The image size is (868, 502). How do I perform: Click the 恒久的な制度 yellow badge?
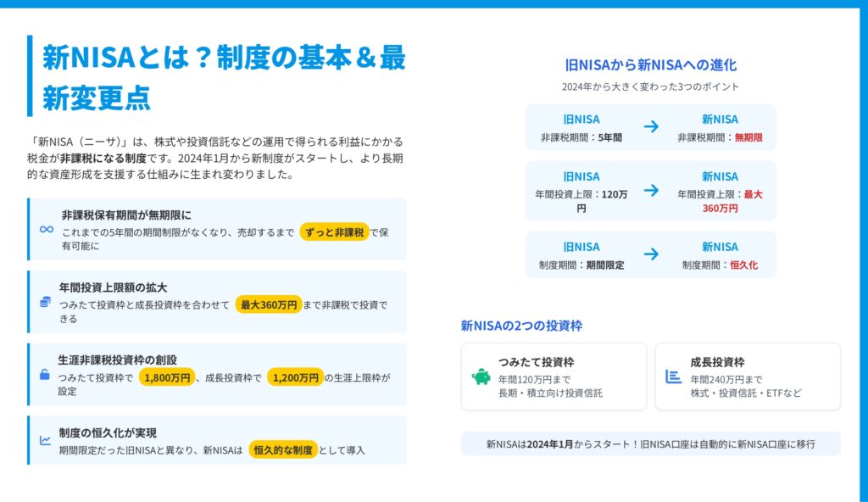[x=283, y=449]
